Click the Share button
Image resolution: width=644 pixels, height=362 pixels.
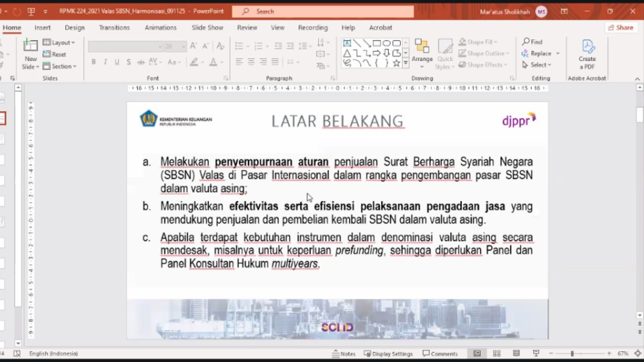pos(621,27)
